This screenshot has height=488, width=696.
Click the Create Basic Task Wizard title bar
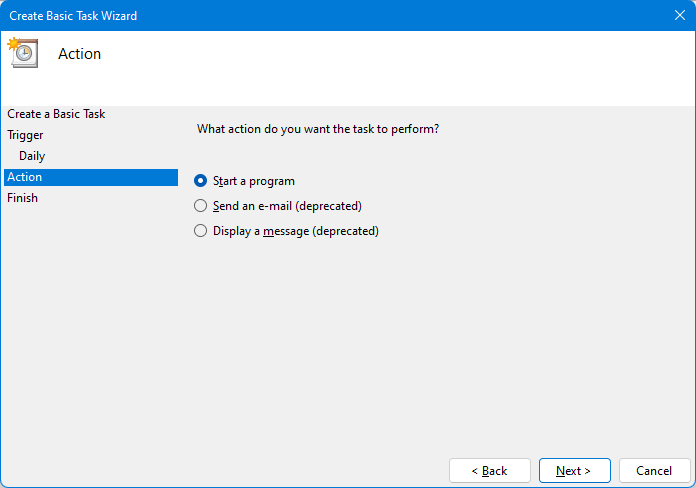(300, 16)
